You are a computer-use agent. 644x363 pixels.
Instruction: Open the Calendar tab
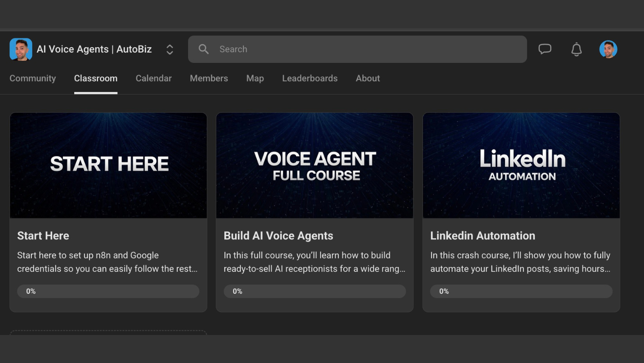coord(154,79)
